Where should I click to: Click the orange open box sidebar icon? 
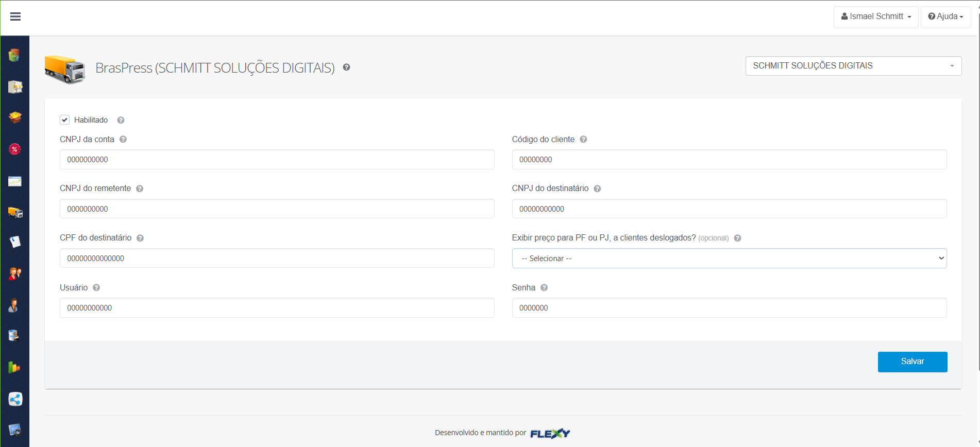click(x=15, y=117)
